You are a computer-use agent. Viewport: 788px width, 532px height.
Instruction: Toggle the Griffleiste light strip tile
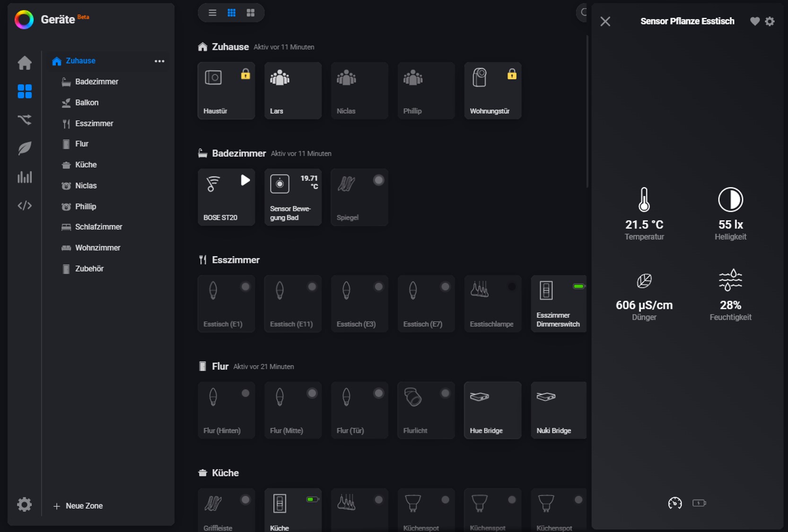(x=226, y=510)
